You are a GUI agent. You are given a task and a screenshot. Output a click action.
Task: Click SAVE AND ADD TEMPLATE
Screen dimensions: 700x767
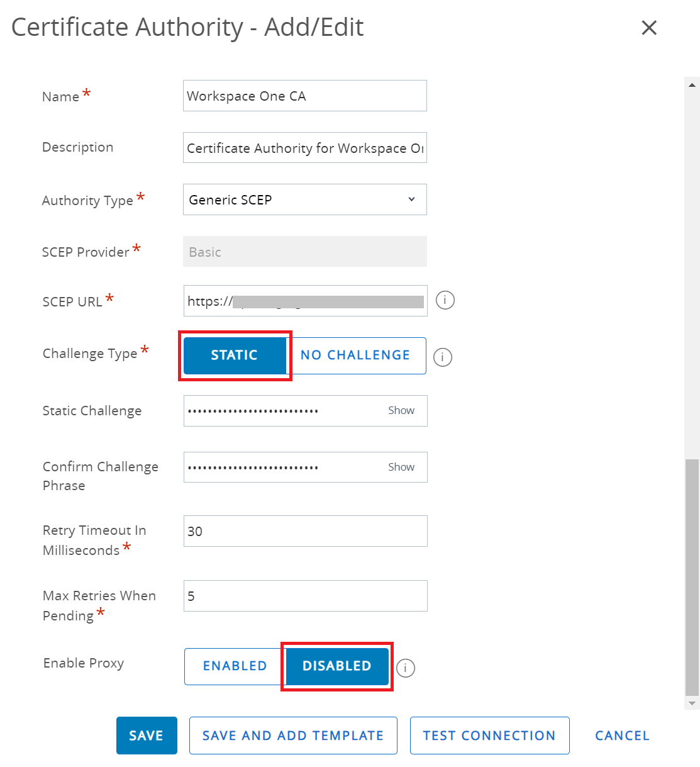pyautogui.click(x=293, y=736)
